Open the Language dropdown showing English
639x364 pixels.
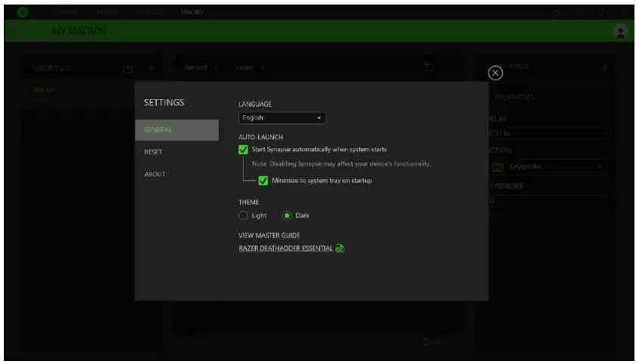pos(282,118)
